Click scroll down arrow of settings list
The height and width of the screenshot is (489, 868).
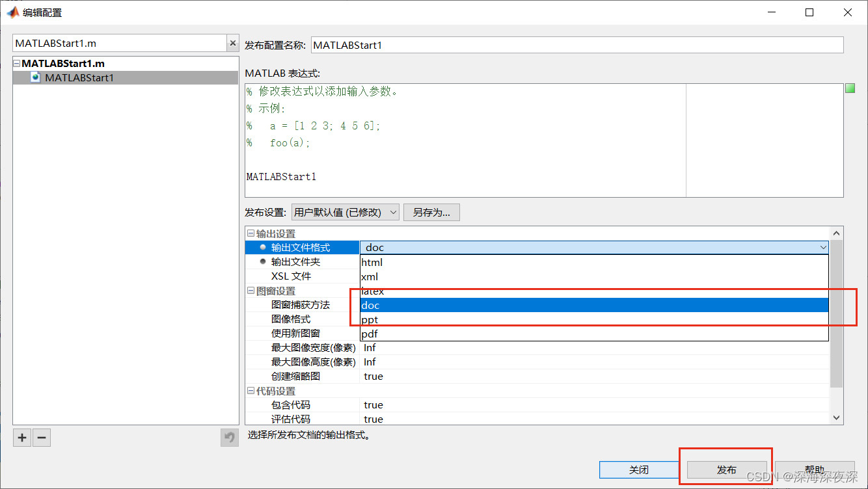click(837, 418)
